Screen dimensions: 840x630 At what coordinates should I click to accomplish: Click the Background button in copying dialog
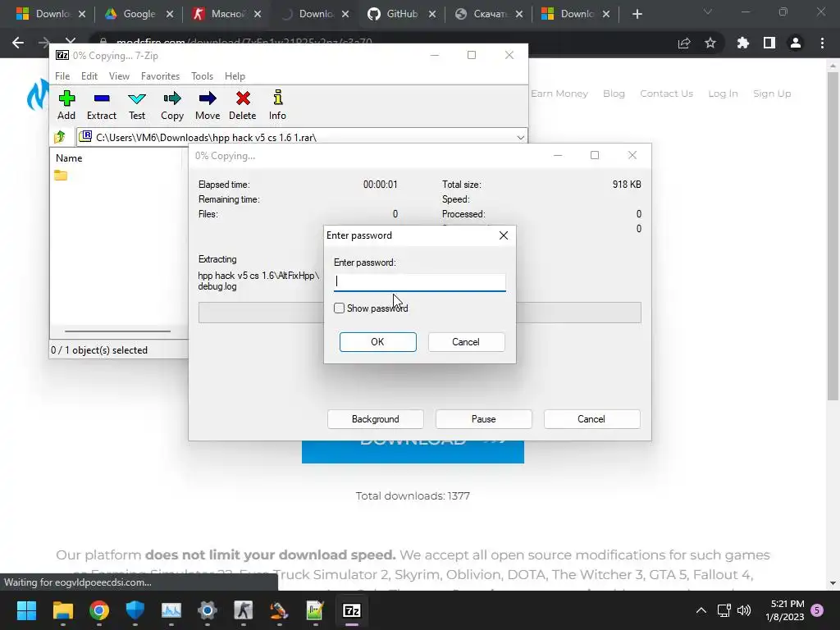point(376,419)
